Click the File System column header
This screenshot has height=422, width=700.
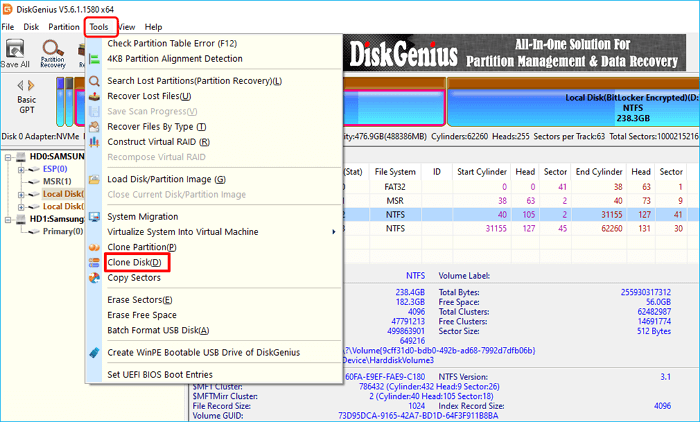click(395, 172)
